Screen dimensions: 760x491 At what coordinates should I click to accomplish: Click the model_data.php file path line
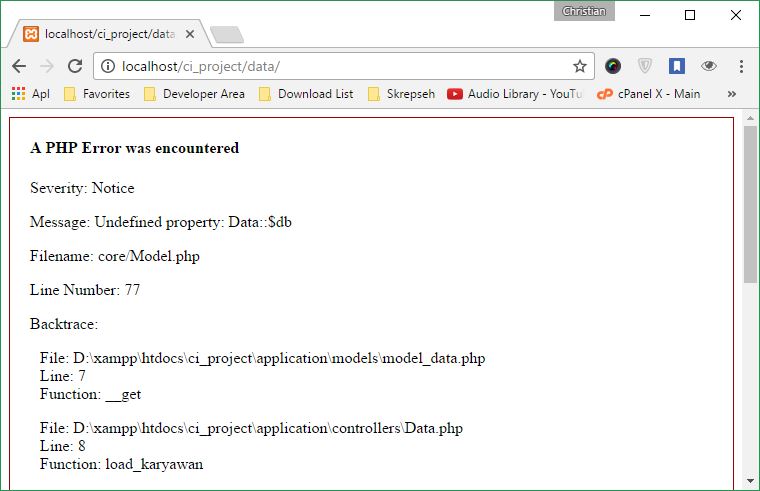262,358
